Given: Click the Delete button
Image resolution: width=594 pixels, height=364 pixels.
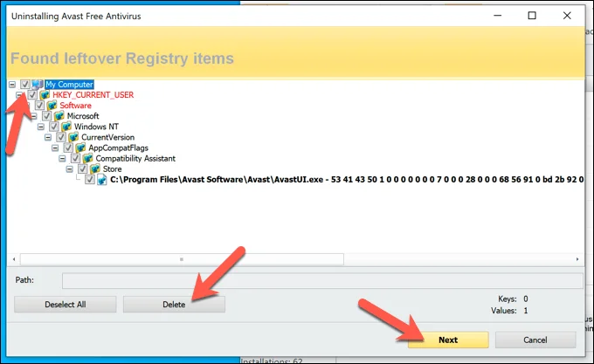Looking at the screenshot, I should click(174, 305).
